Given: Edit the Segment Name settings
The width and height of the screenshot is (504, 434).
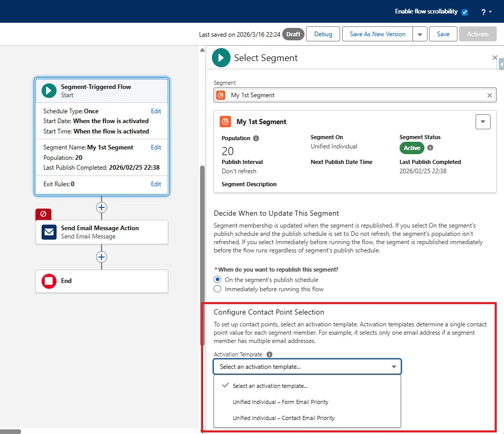Looking at the screenshot, I should point(156,147).
